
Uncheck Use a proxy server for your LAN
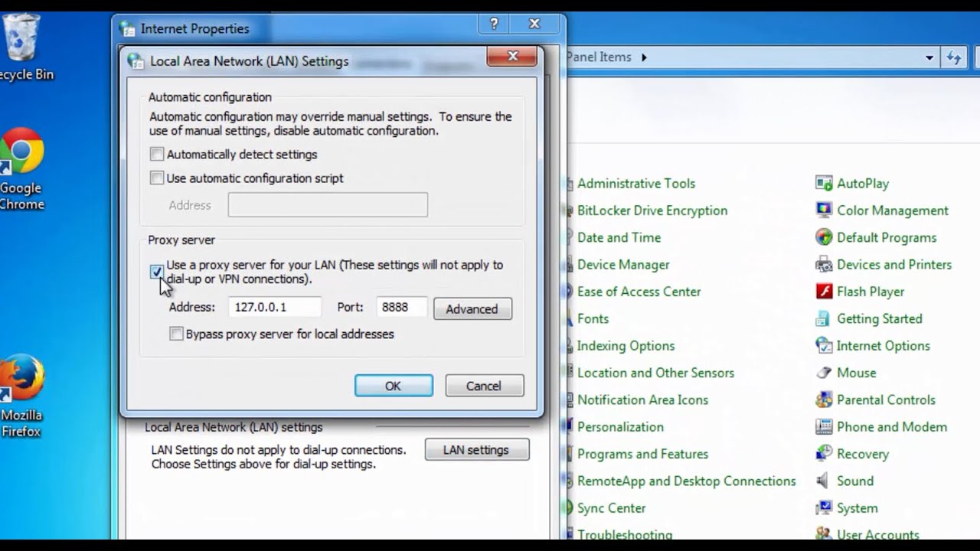tap(157, 272)
